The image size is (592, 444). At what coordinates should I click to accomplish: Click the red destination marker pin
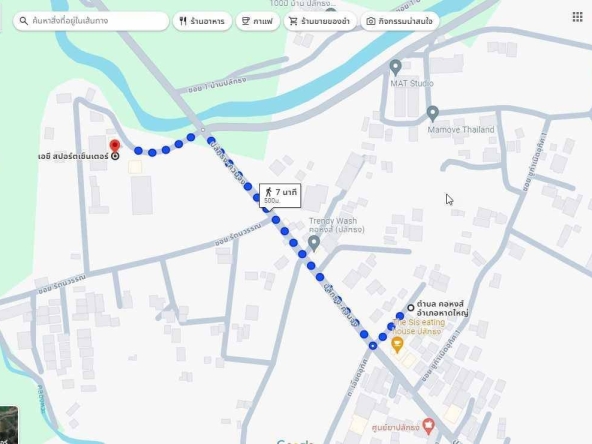[115, 146]
